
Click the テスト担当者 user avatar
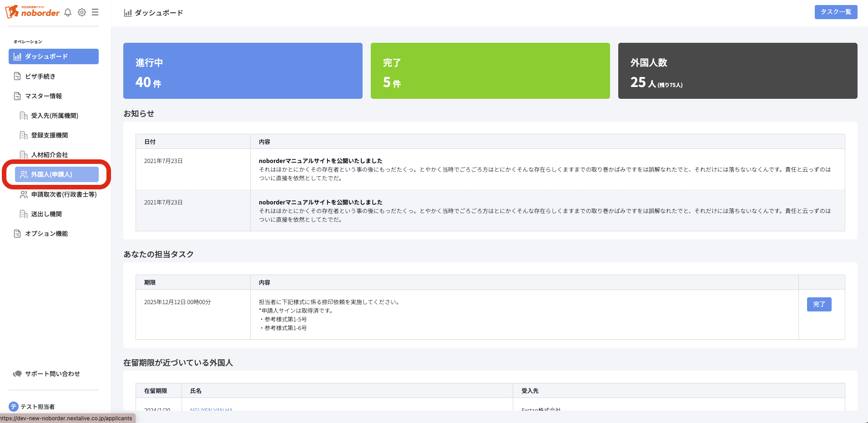[x=14, y=407]
